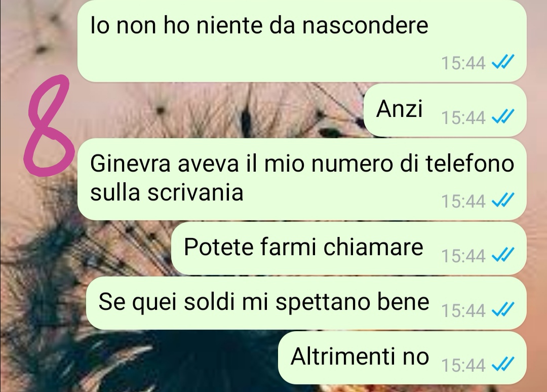Select the "Anzi" message bubble
Viewport: 547px width, 392px height.
(445, 110)
